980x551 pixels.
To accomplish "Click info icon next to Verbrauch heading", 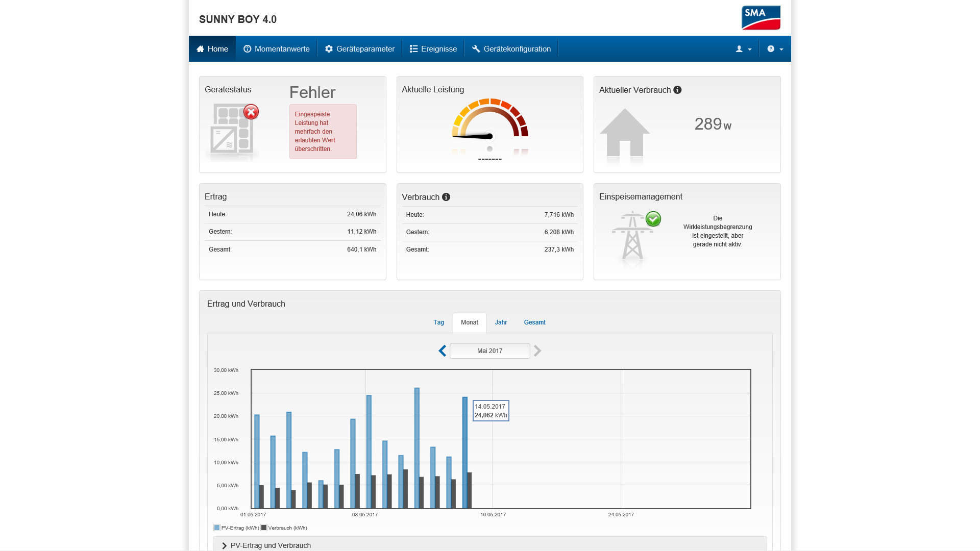I will tap(446, 197).
